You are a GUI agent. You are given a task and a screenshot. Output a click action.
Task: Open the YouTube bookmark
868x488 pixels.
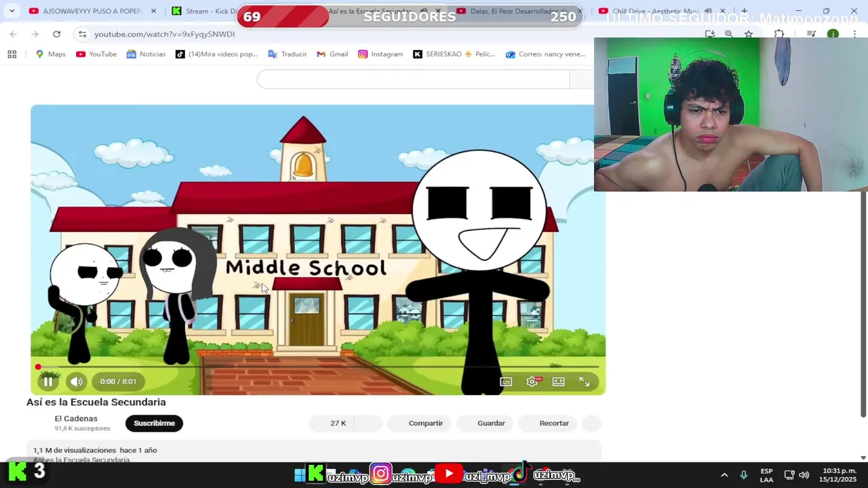96,54
